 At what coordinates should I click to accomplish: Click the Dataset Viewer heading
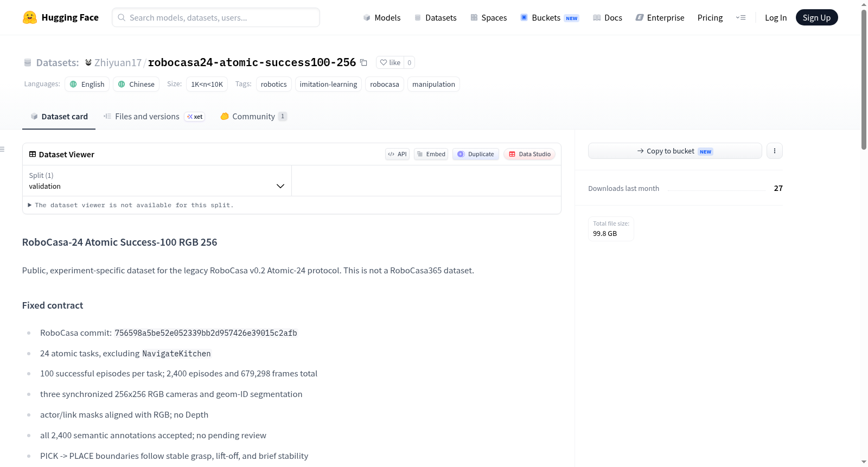point(67,155)
